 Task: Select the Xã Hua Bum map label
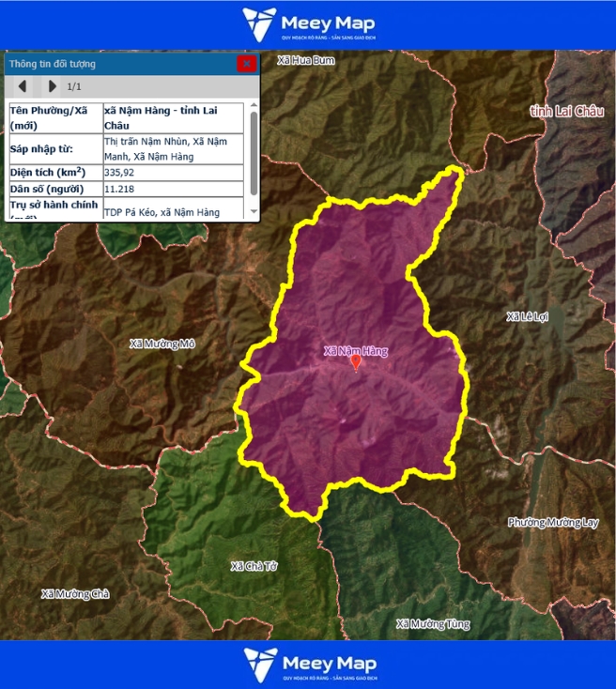(x=305, y=60)
